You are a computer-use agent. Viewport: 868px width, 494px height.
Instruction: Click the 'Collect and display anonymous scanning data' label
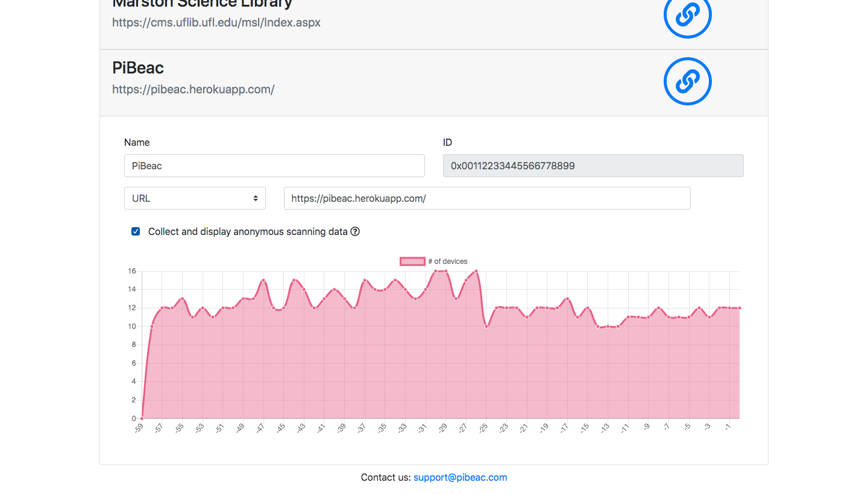point(248,231)
